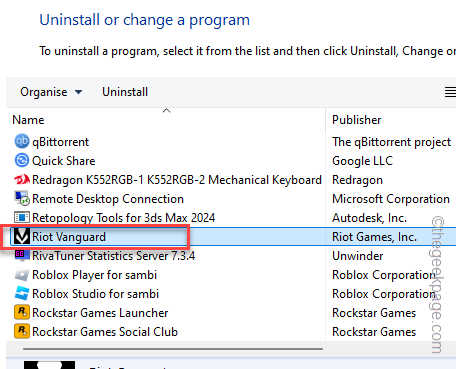Select Rockstar Games Launcher entry
The image size is (456, 369).
pos(100,313)
